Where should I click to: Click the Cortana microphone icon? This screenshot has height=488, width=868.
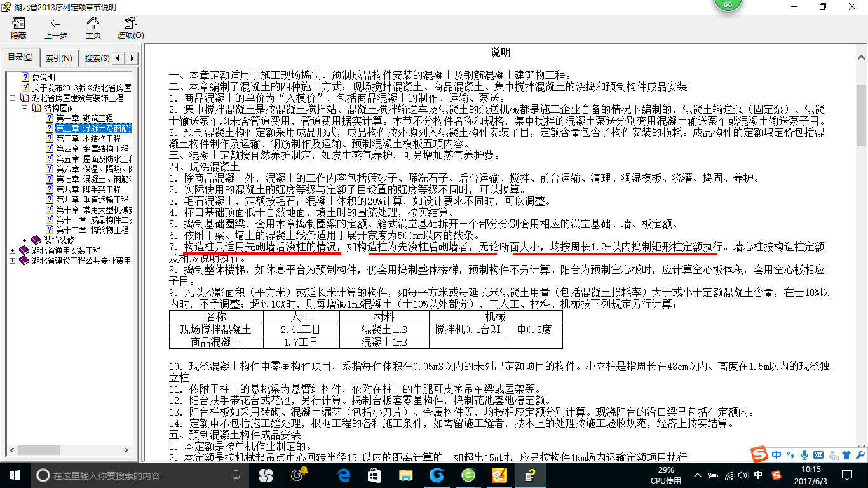[236, 475]
